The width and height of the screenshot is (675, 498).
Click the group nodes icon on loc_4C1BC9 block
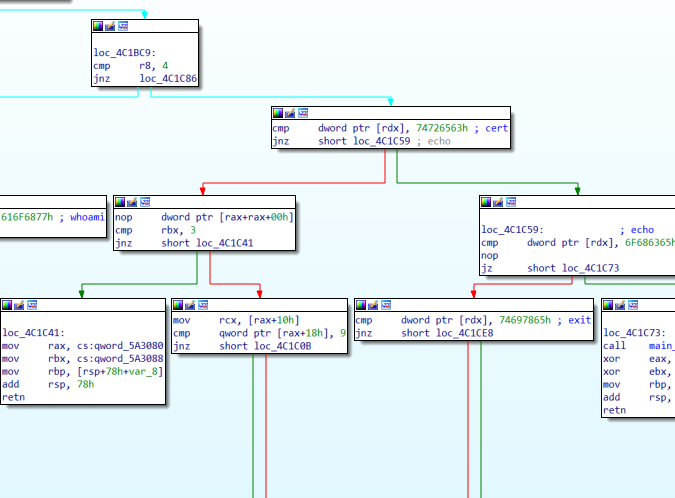tap(121, 26)
